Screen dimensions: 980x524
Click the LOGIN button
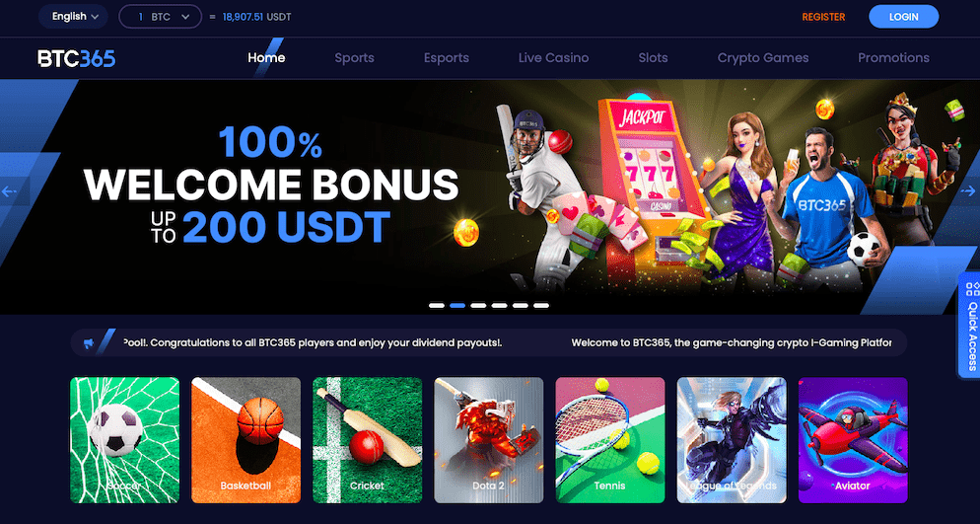(904, 17)
